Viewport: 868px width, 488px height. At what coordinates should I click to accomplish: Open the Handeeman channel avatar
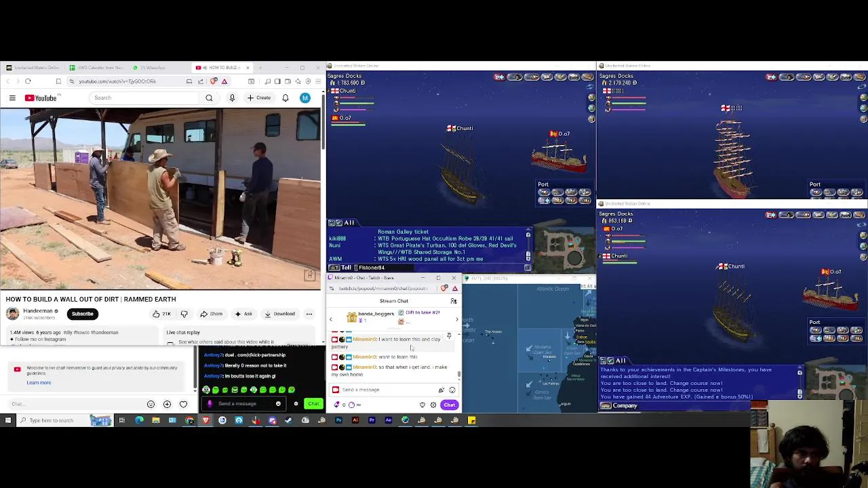tap(12, 313)
